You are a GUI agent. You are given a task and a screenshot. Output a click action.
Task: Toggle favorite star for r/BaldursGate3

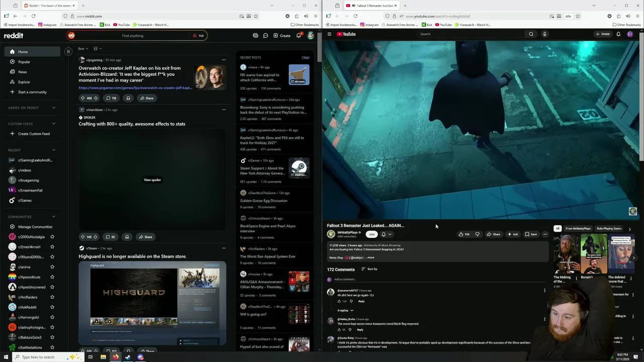(52, 337)
